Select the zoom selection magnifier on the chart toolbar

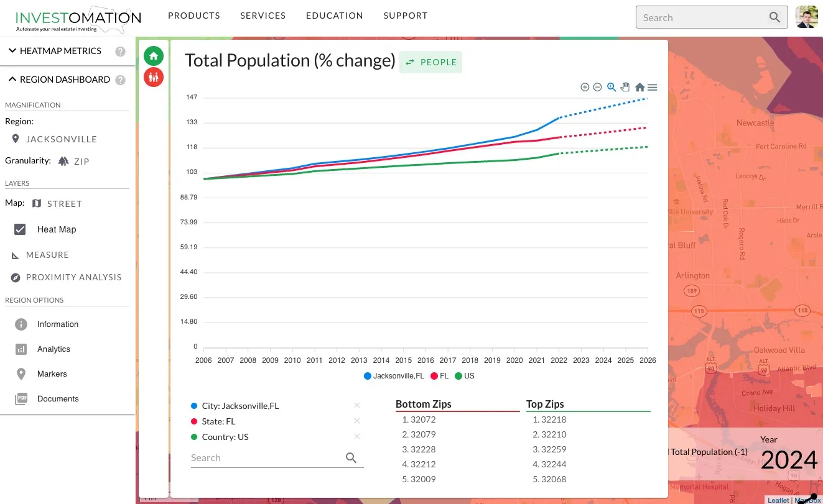coord(611,87)
